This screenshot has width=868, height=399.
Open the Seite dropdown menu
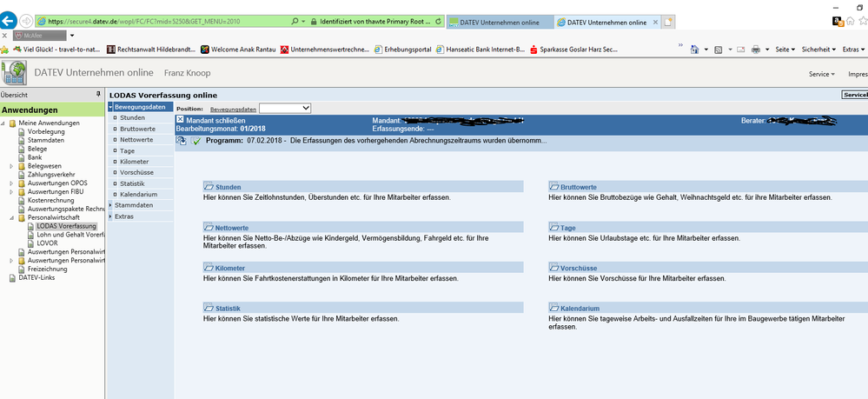tap(785, 50)
